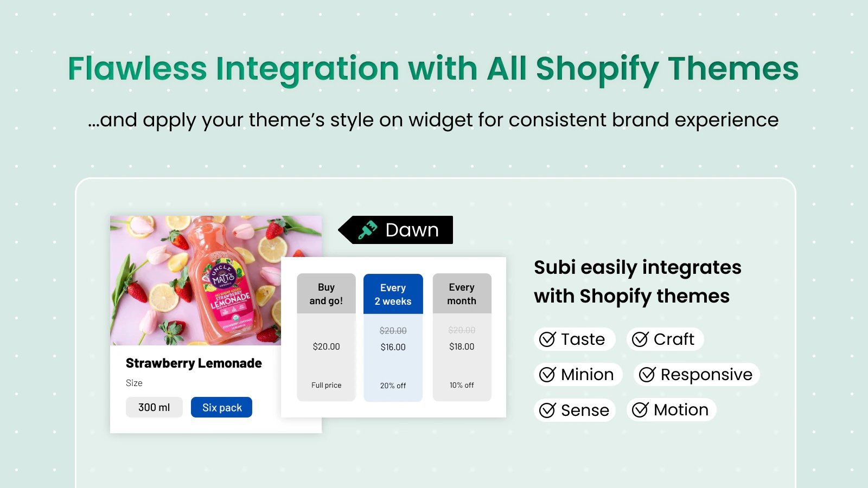Click the checkmark icon next to Craft
The height and width of the screenshot is (488, 868).
pyautogui.click(x=640, y=339)
